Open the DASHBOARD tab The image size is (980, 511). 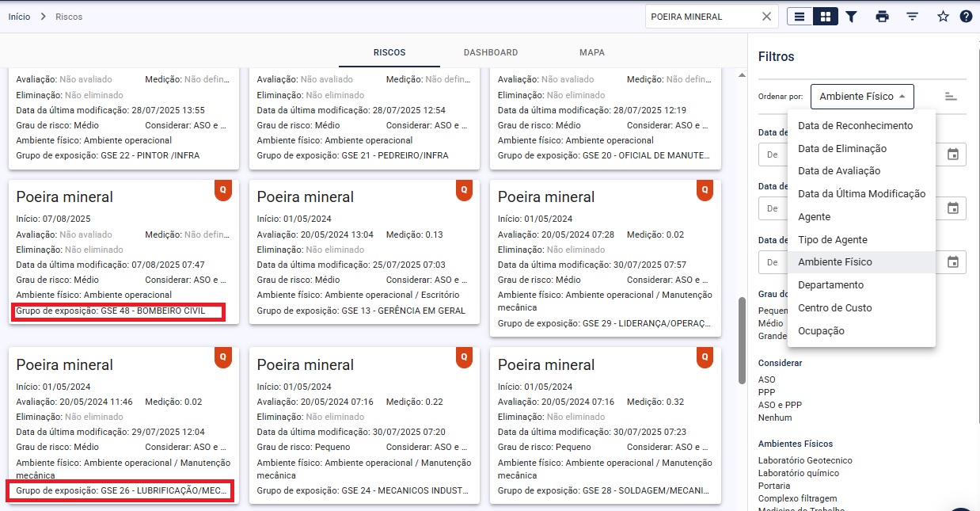coord(491,53)
